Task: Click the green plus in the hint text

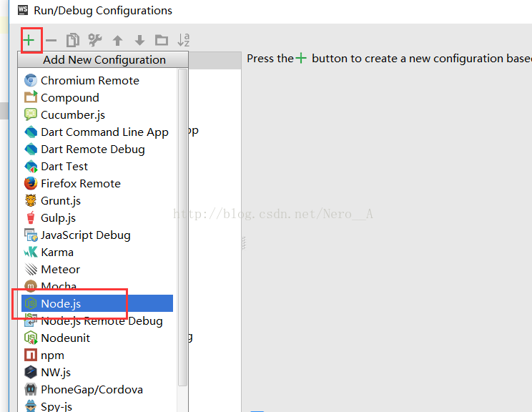Action: [x=300, y=58]
